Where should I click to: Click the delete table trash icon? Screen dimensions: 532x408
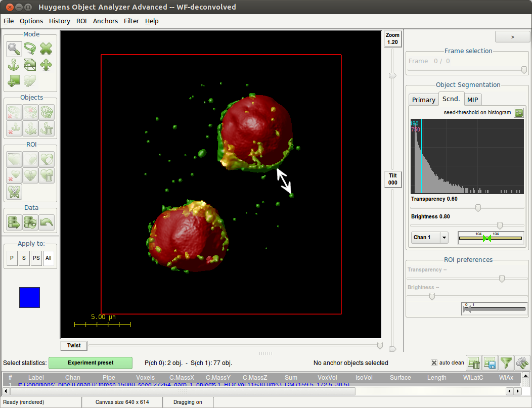pos(474,362)
